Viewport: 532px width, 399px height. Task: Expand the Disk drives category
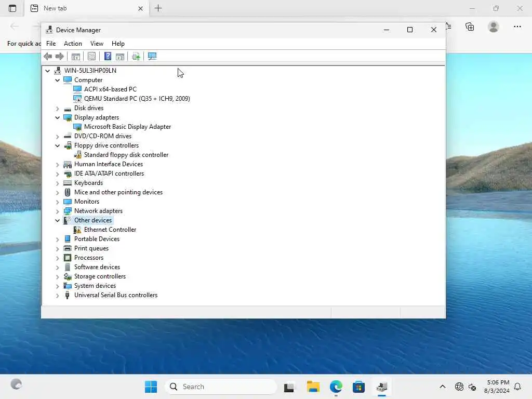pos(57,108)
